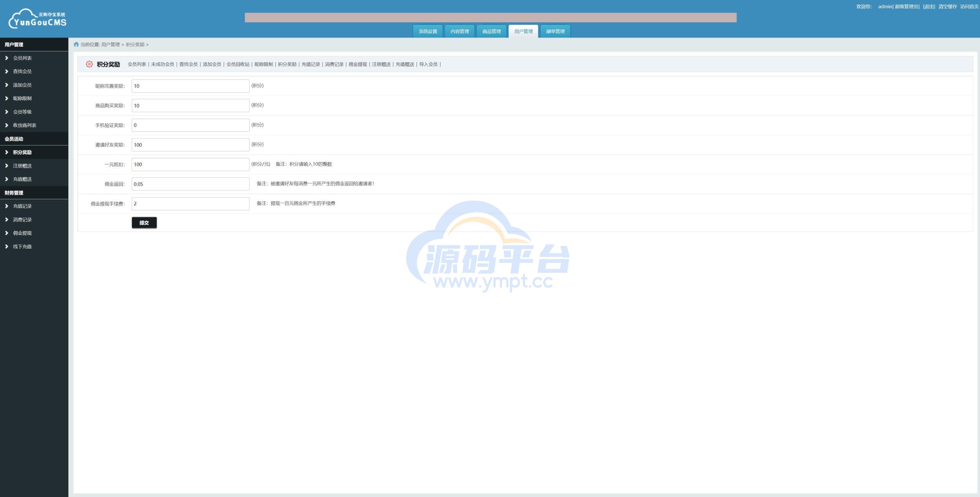The image size is (980, 497).
Task: Click chevron arrow next to 会员列表
Action: click(x=7, y=58)
